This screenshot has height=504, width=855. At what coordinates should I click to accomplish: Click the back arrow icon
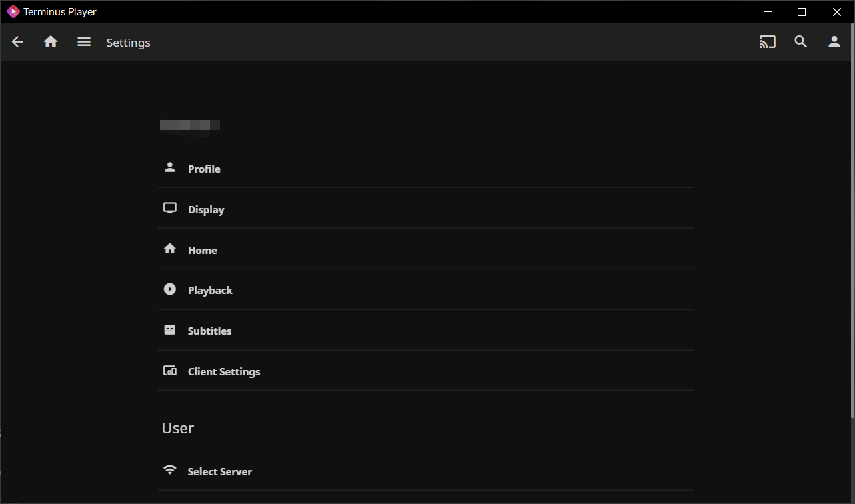[x=17, y=42]
